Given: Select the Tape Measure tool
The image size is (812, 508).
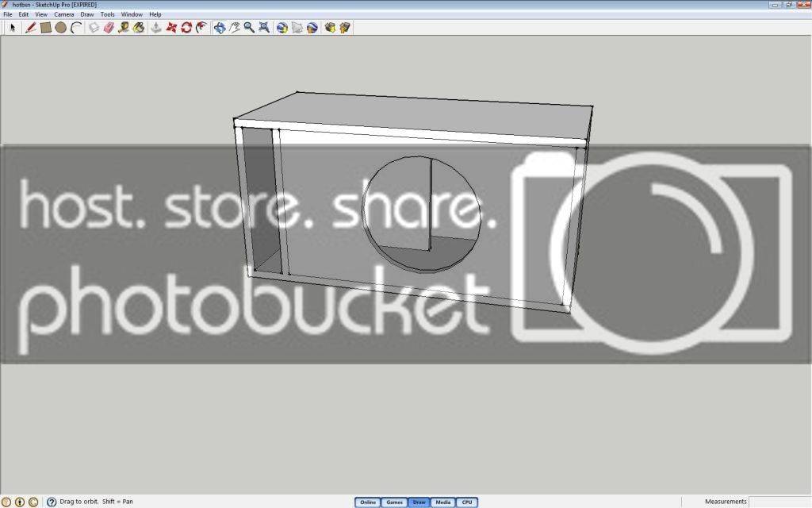Looking at the screenshot, I should (x=123, y=28).
